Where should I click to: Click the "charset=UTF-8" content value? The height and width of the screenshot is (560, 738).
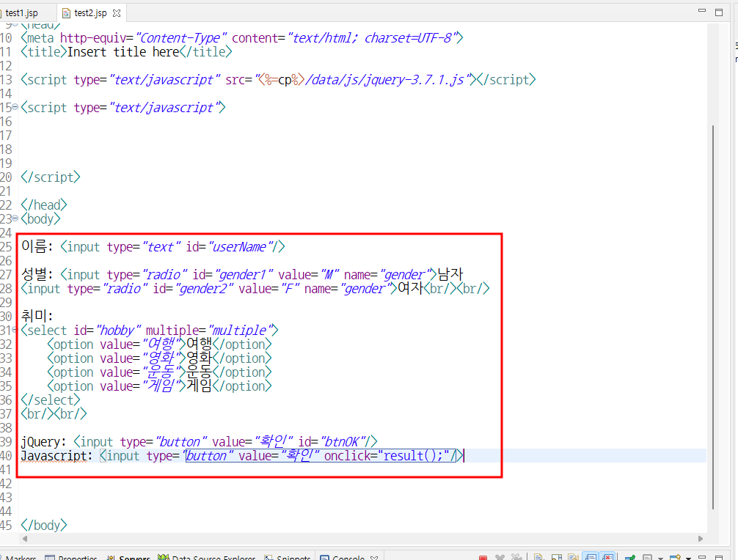click(x=408, y=37)
